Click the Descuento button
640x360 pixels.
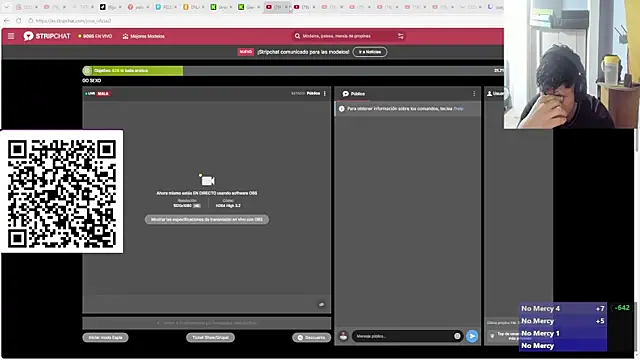[311, 338]
